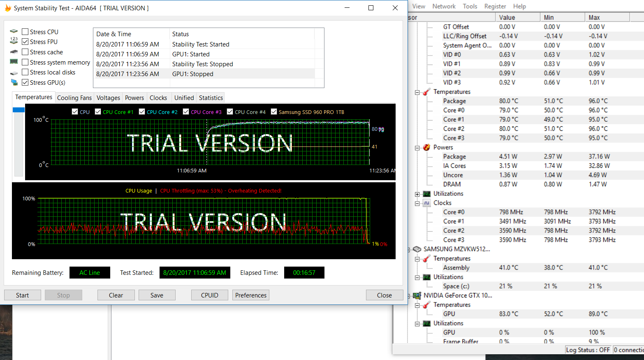Click the Max column header in the sensor window

tap(607, 17)
